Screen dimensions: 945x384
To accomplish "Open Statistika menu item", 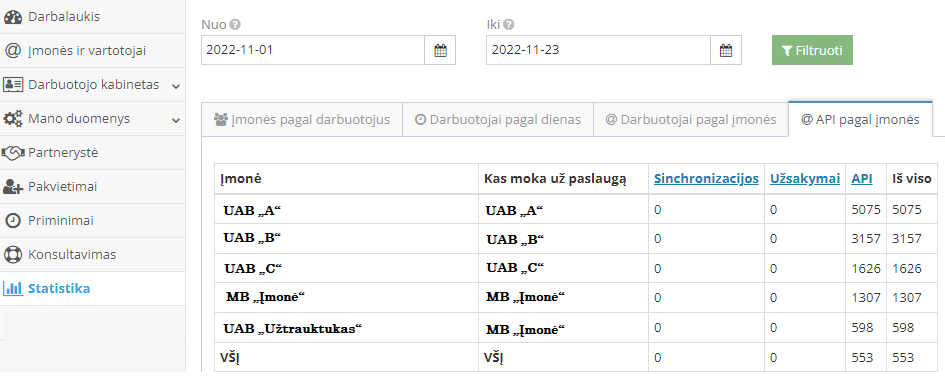I will click(93, 288).
